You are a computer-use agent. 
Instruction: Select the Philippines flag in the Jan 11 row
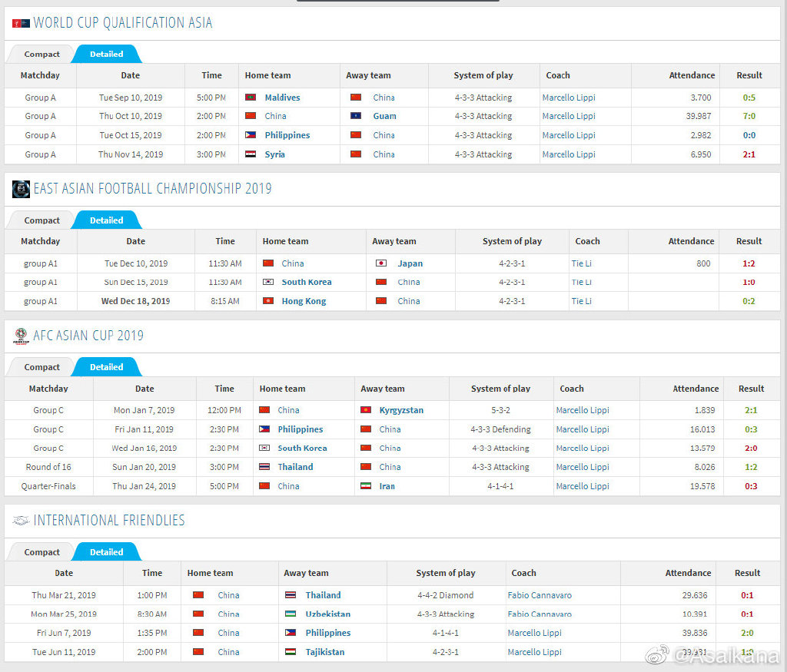(x=264, y=429)
